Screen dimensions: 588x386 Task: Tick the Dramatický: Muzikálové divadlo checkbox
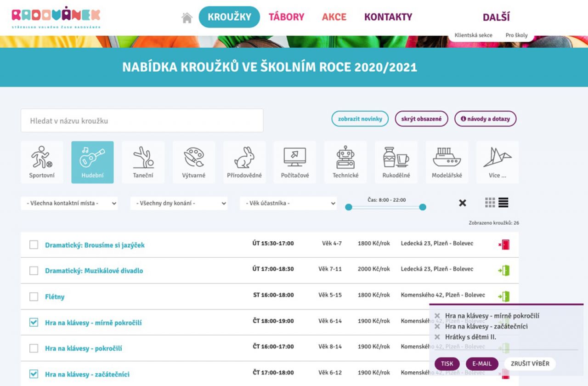(34, 271)
